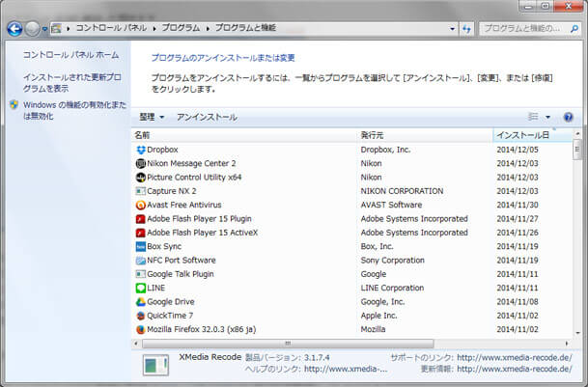Image resolution: width=588 pixels, height=387 pixels.
Task: Expand the arrow before コントロール パネル breadcrumb
Action: click(x=69, y=28)
